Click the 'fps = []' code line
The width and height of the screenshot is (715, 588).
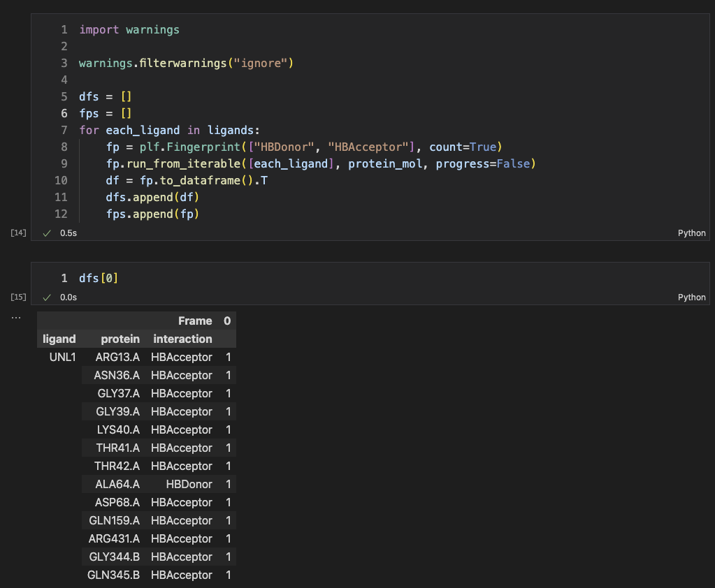click(x=106, y=113)
